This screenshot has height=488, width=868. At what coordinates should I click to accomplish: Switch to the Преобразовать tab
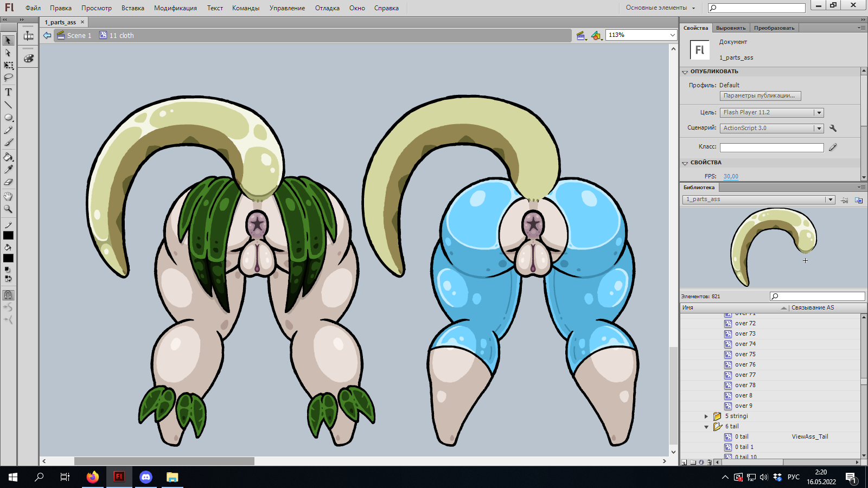click(774, 28)
